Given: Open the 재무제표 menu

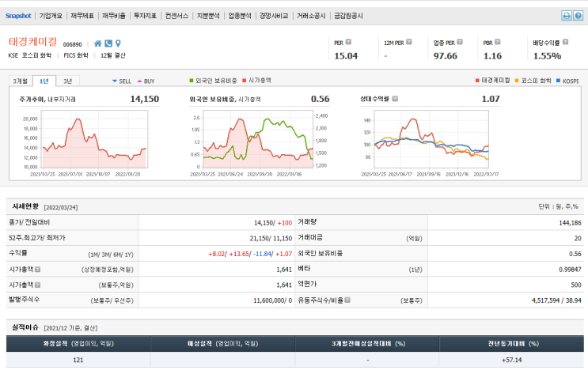Looking at the screenshot, I should point(82,16).
